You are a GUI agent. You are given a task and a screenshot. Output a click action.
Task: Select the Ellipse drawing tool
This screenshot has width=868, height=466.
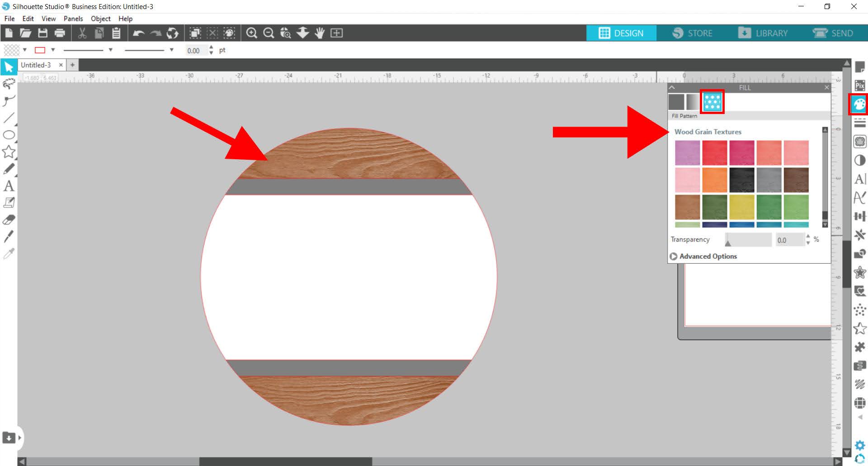[9, 134]
